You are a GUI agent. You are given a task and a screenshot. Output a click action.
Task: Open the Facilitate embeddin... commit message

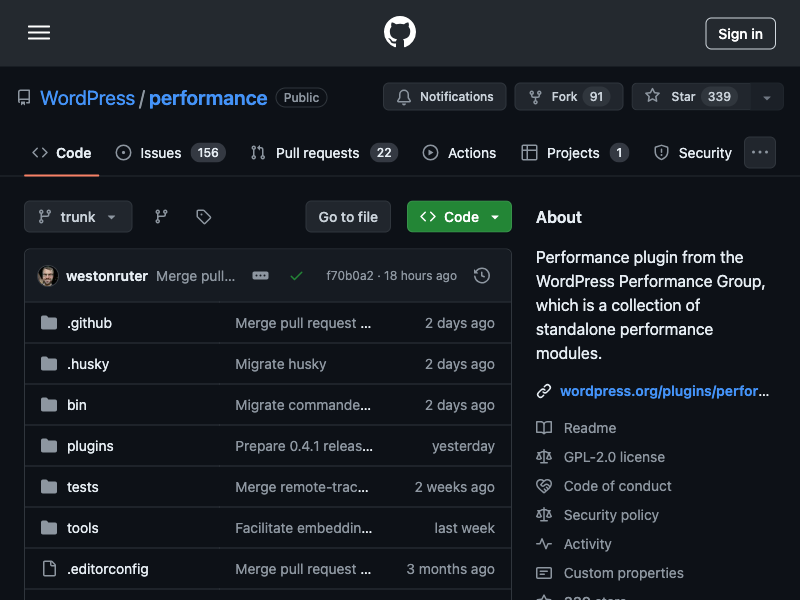(304, 528)
